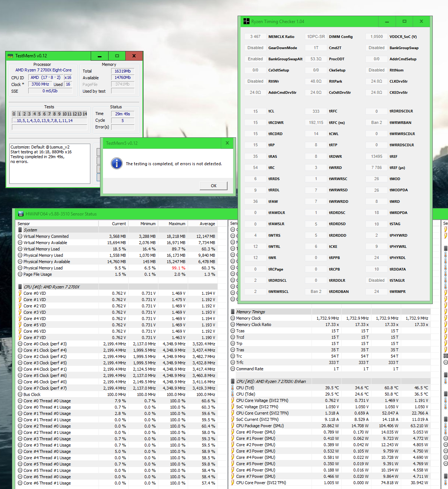
Task: Click the tCL value field in Ryzen Timing Checker
Action: pyautogui.click(x=255, y=111)
